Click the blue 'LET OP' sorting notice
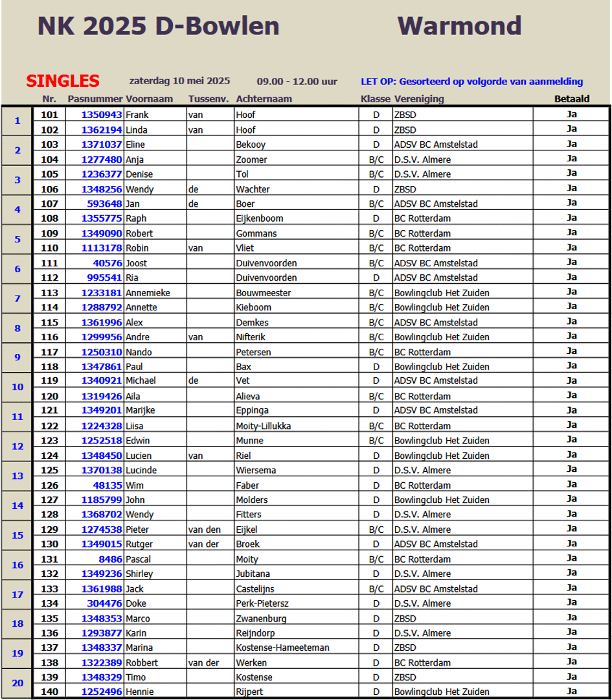This screenshot has width=612, height=700. coord(471,82)
